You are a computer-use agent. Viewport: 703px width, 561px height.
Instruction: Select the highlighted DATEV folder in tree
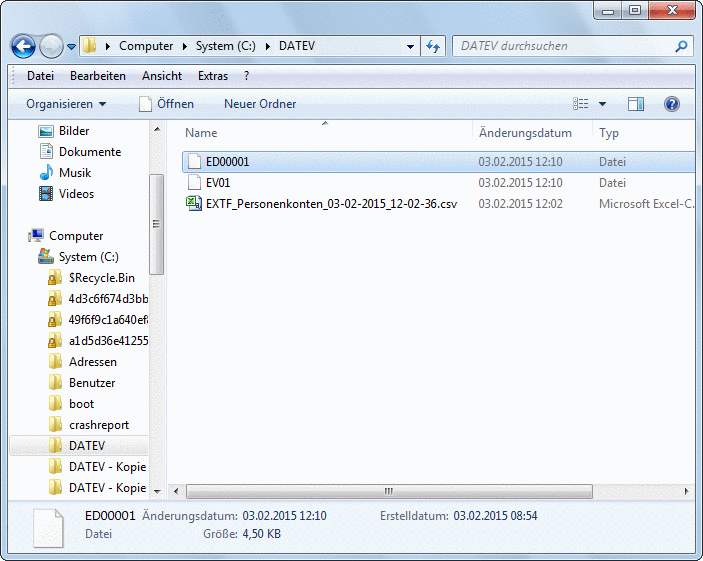point(79,445)
